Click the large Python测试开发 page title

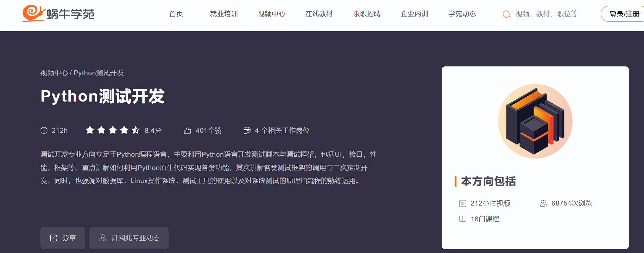[103, 96]
